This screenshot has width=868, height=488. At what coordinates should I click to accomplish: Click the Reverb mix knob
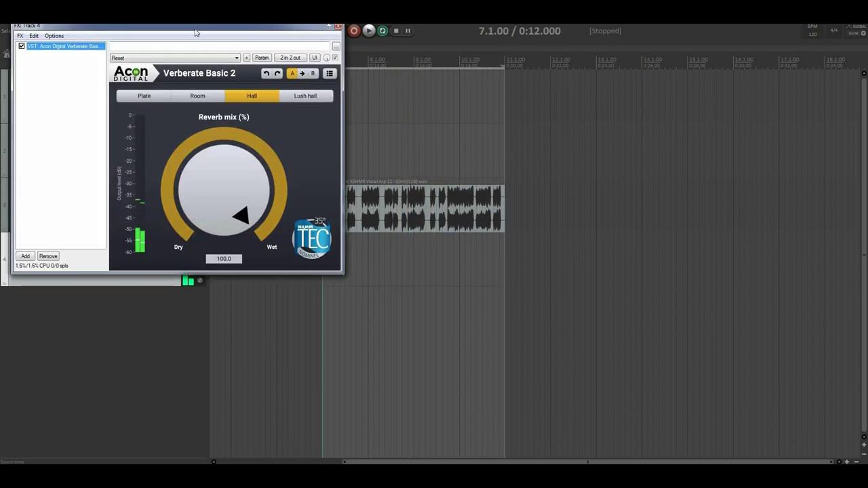point(224,189)
